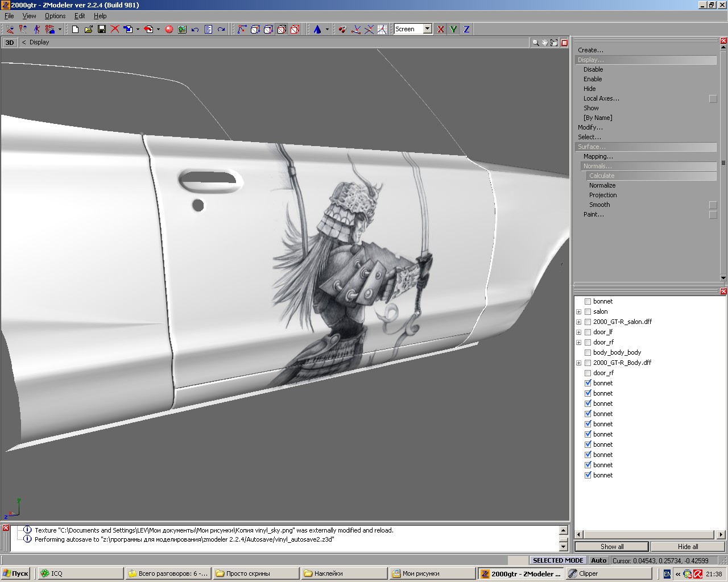Tick the Local Axes option box

pyautogui.click(x=713, y=99)
